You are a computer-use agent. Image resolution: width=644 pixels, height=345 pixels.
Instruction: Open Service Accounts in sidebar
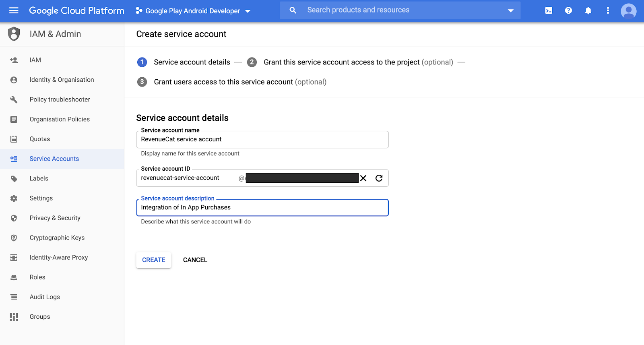point(54,159)
